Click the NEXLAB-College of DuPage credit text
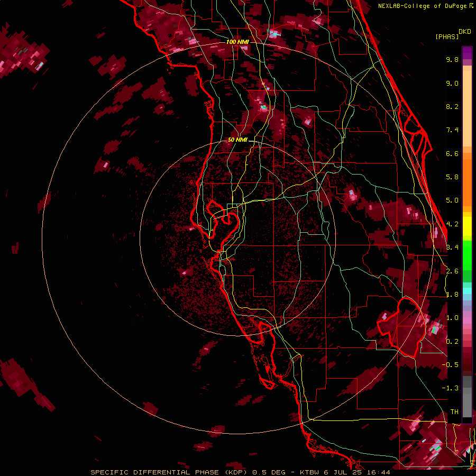The image size is (476, 476). coord(423,6)
